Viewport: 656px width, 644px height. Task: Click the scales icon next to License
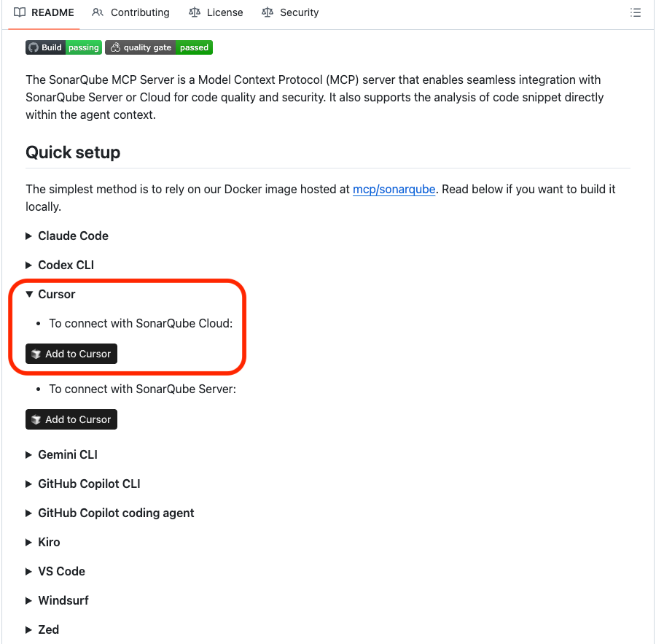[x=194, y=12]
